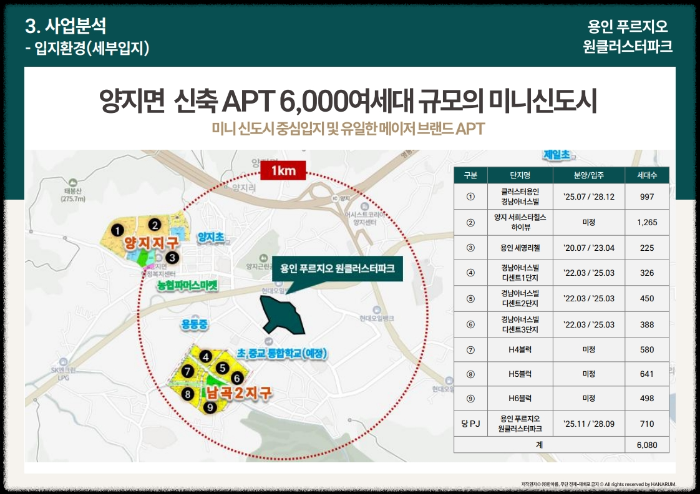Click the 3. 사업분석 section heading
Viewport: 700px width, 494px height.
66,26
